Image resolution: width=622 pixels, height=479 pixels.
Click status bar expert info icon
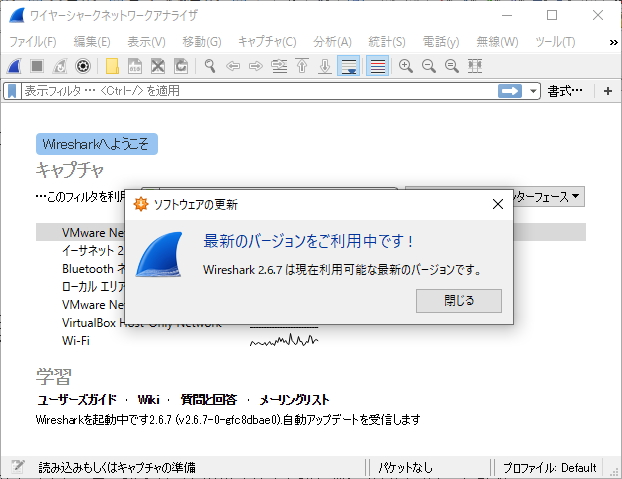tap(18, 467)
